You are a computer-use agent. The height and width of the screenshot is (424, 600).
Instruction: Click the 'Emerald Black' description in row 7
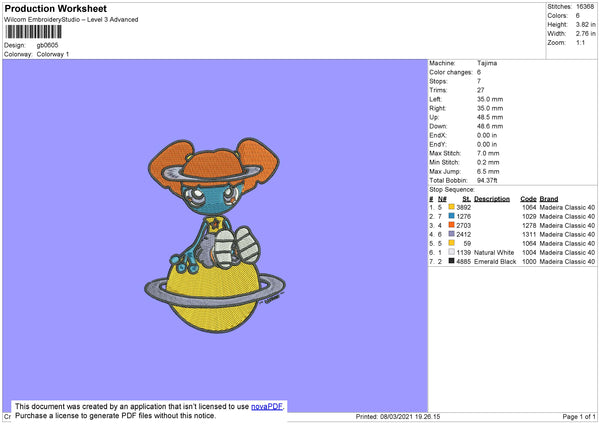point(495,262)
